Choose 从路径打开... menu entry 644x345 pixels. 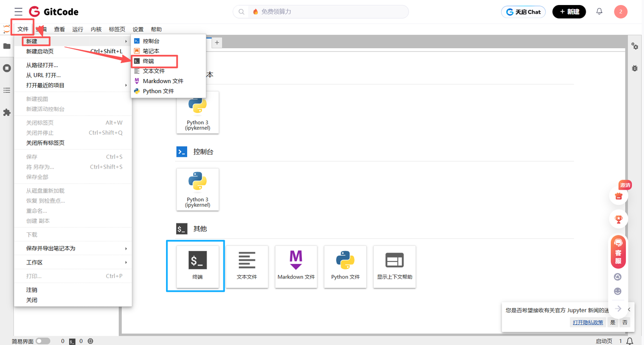click(x=73, y=65)
